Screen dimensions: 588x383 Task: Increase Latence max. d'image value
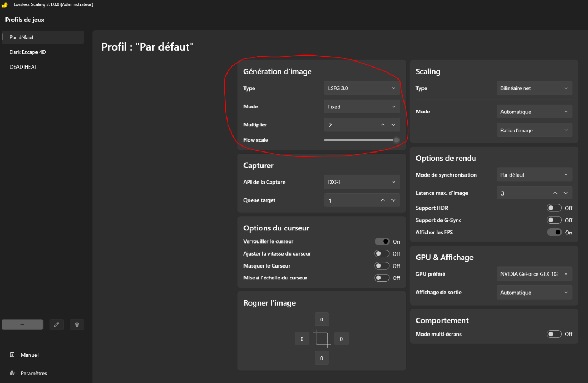pos(555,193)
